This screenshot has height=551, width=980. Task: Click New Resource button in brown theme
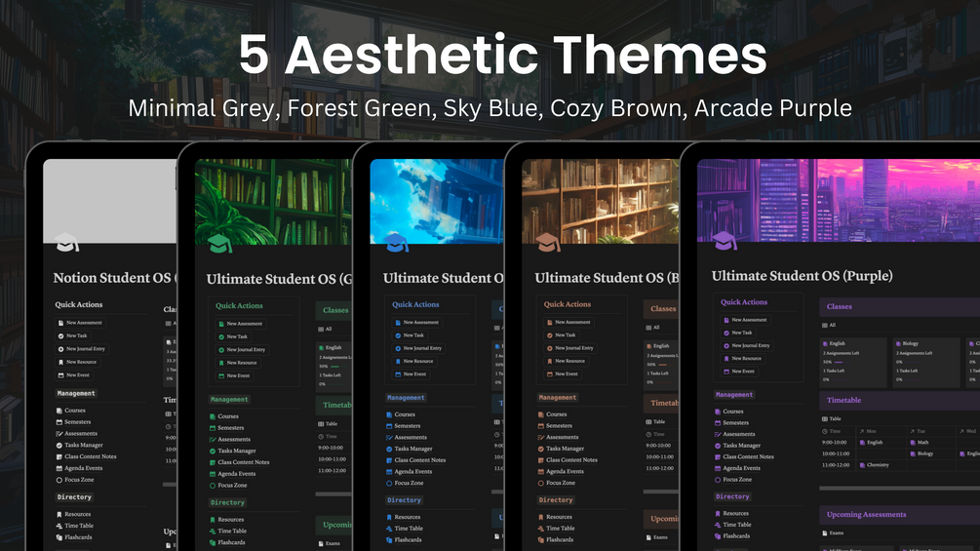tap(567, 361)
